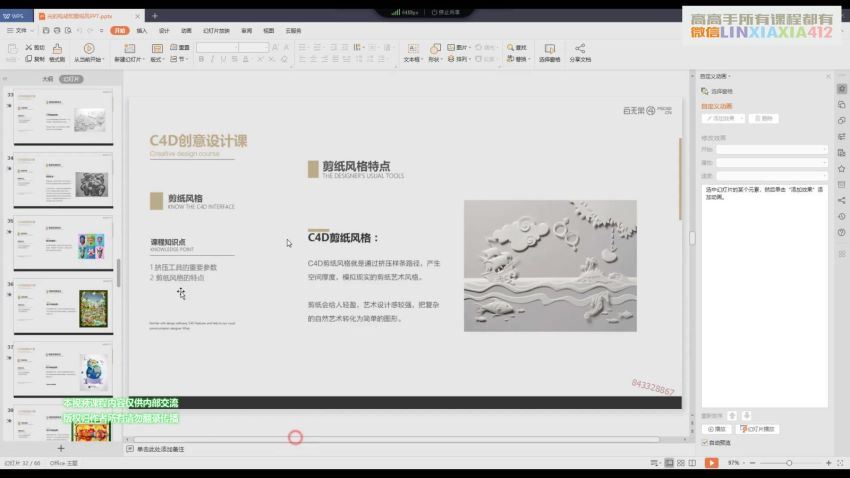
Task: Click the Print Preview icon in quick access bar
Action: click(68, 31)
